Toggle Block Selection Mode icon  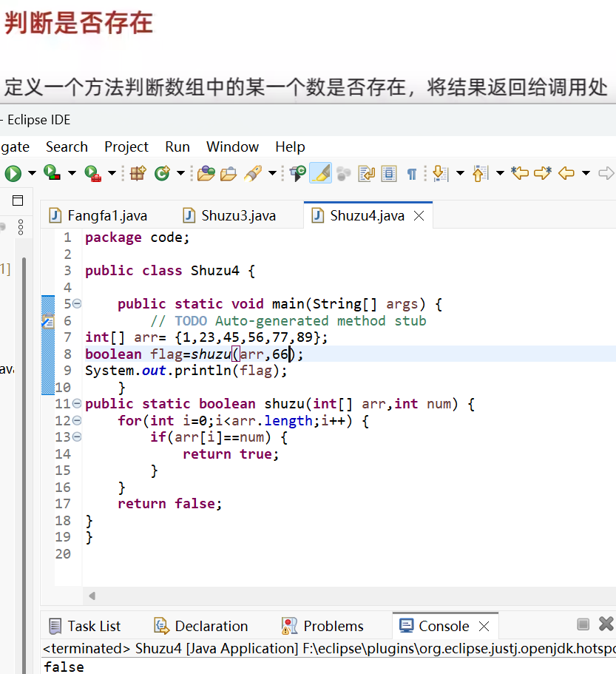coord(389,174)
